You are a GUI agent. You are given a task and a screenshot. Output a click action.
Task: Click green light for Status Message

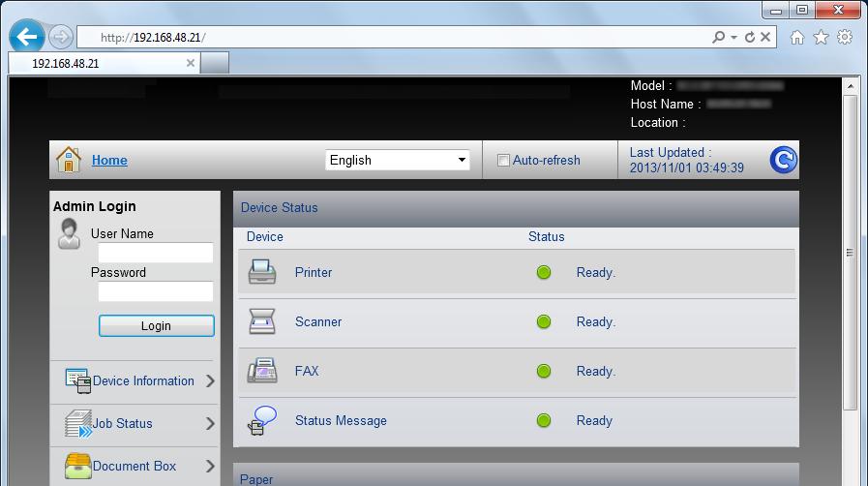click(544, 421)
